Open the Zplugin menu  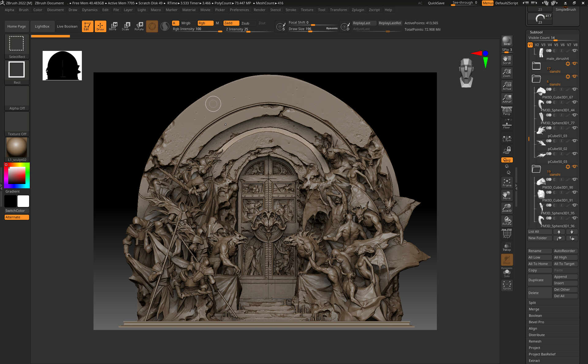(x=358, y=10)
